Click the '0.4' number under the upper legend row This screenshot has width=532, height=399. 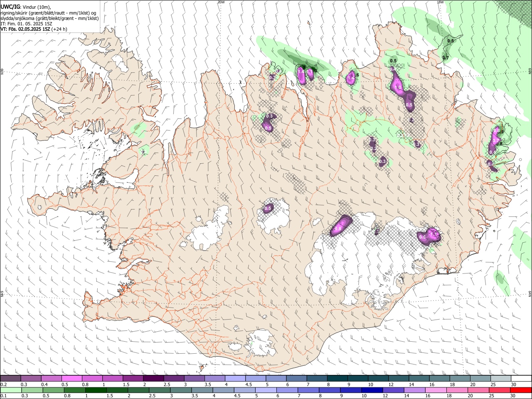[44, 384]
